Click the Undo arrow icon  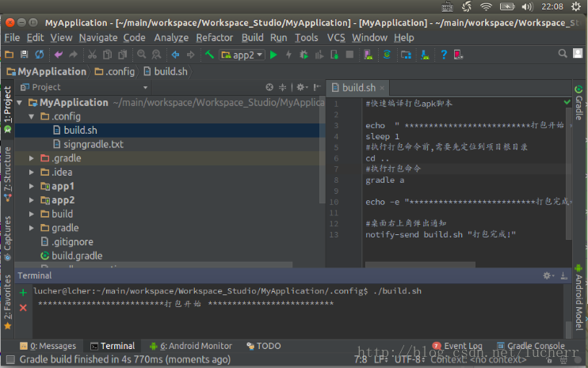[x=59, y=55]
